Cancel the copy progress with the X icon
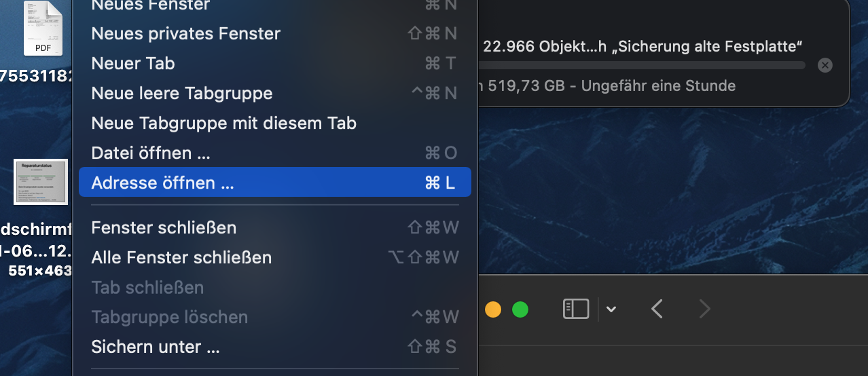The width and height of the screenshot is (868, 376). point(825,65)
